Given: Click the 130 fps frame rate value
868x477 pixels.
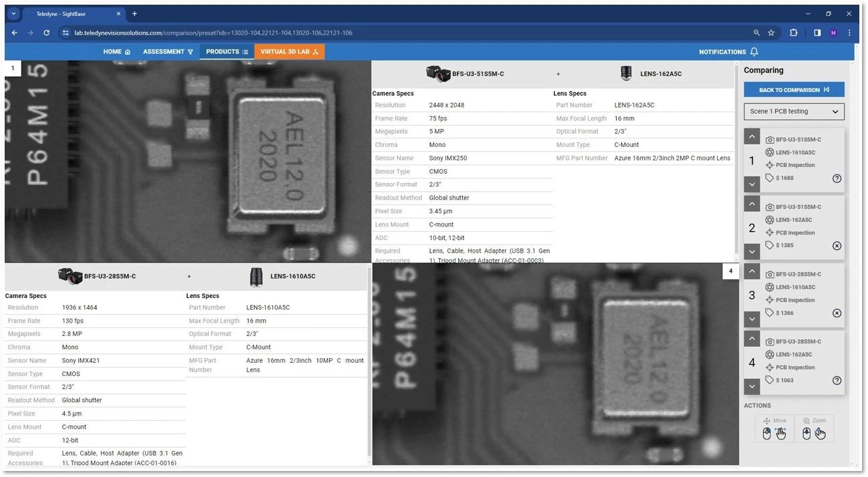Looking at the screenshot, I should pyautogui.click(x=73, y=321).
